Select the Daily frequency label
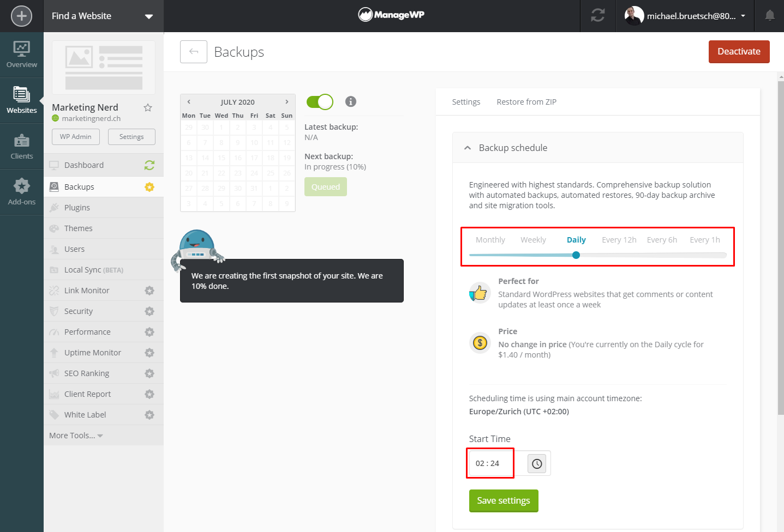Screen dimensions: 784x532 (x=576, y=240)
